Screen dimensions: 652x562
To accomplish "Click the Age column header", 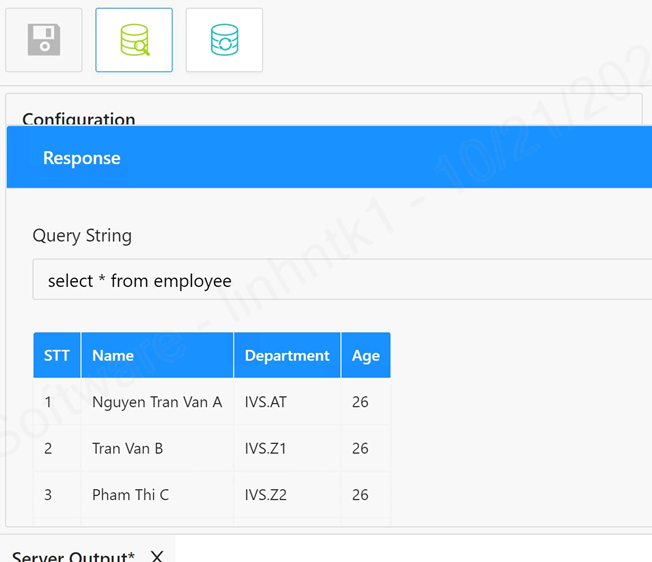I will tap(366, 355).
